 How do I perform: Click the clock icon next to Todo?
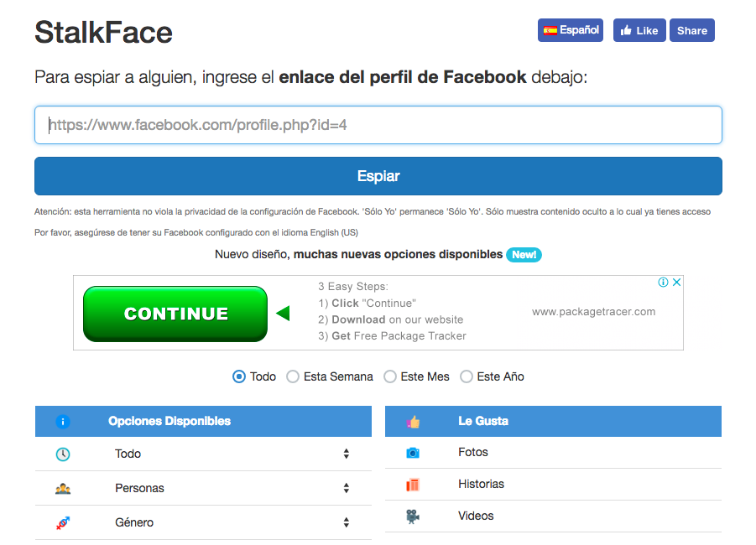[x=63, y=454]
